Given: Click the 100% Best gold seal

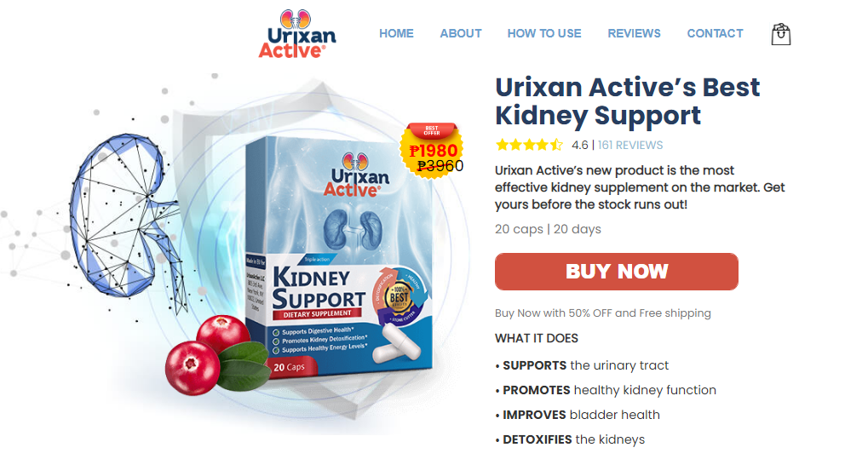Looking at the screenshot, I should pos(400,297).
